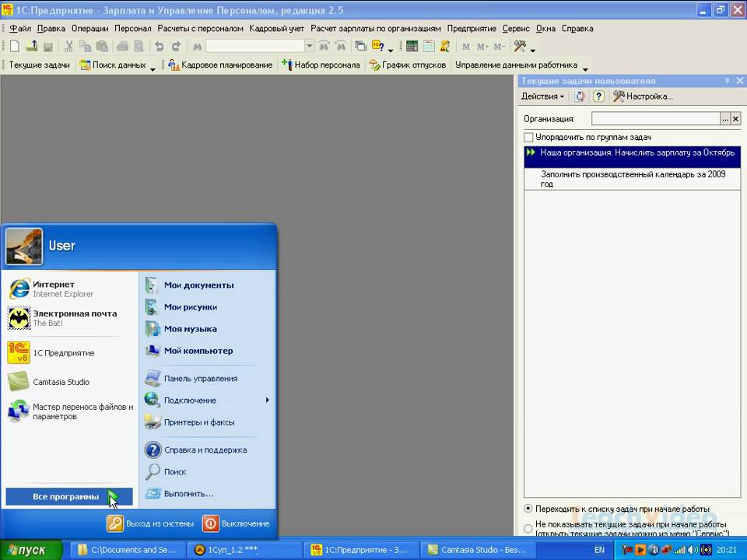This screenshot has width=747, height=560.
Task: Click the M+ memory add button
Action: pyautogui.click(x=482, y=47)
